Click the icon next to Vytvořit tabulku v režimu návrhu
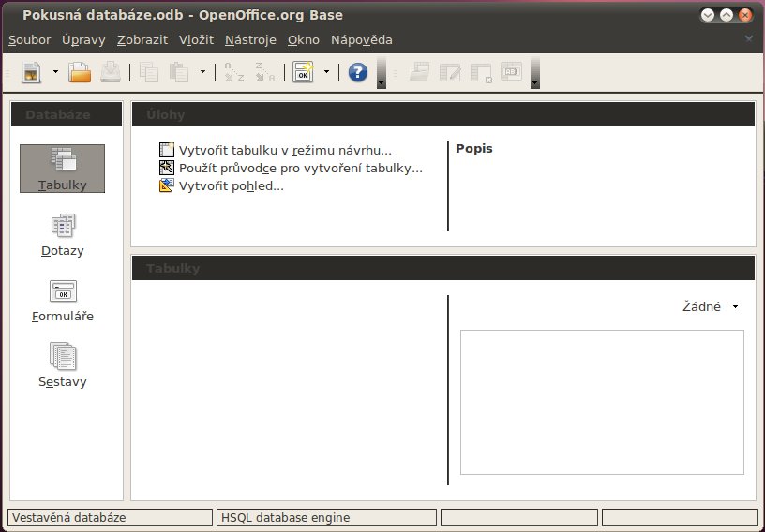 click(167, 150)
